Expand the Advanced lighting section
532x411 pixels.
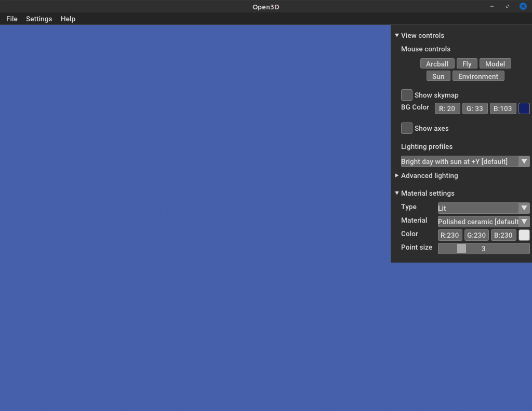(396, 175)
